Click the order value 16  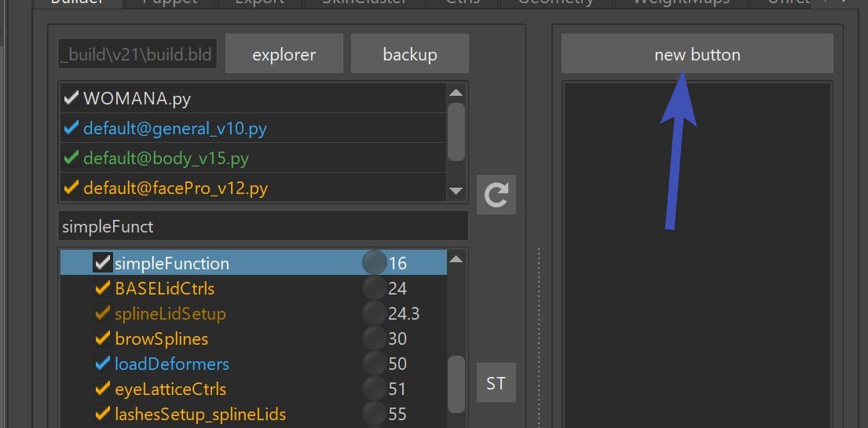point(397,263)
